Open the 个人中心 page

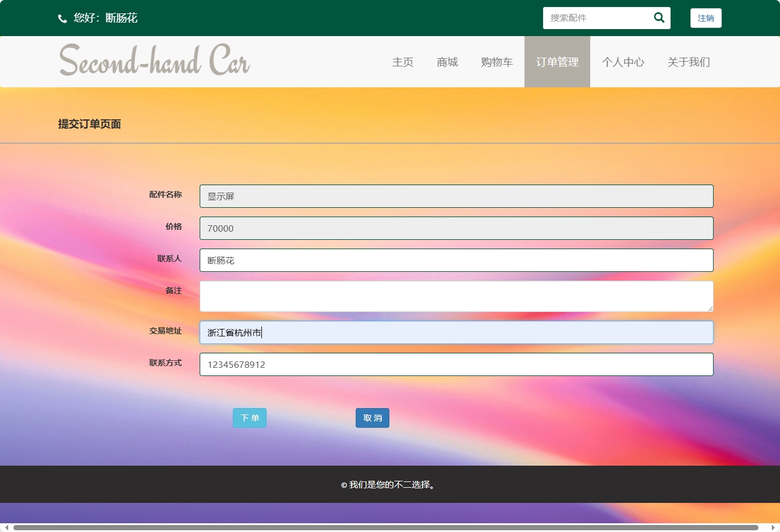[623, 62]
